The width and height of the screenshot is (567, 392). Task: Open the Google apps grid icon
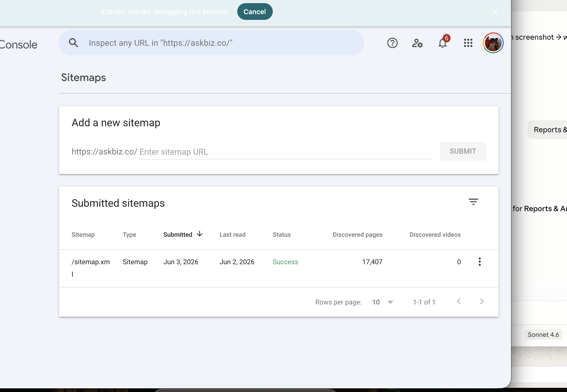[x=468, y=43]
